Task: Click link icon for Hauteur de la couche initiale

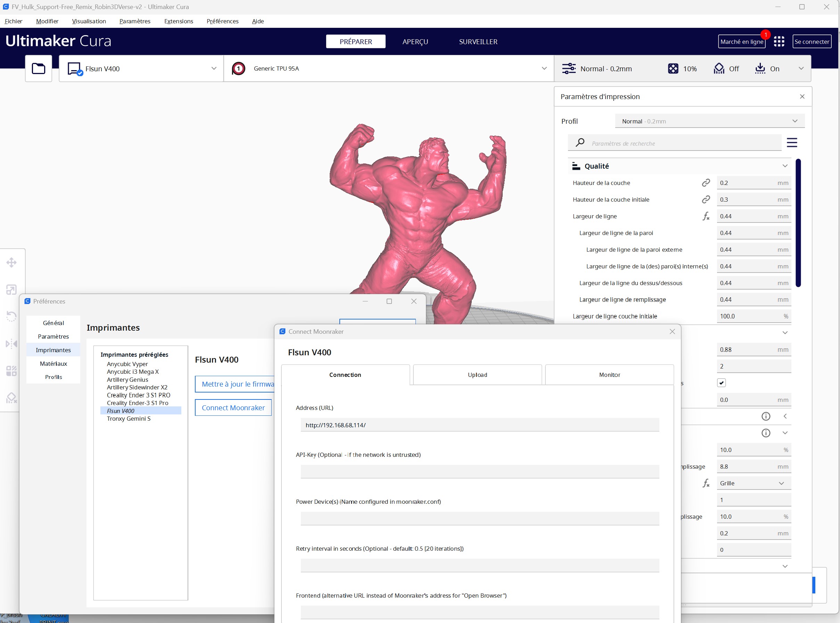Action: pyautogui.click(x=706, y=200)
